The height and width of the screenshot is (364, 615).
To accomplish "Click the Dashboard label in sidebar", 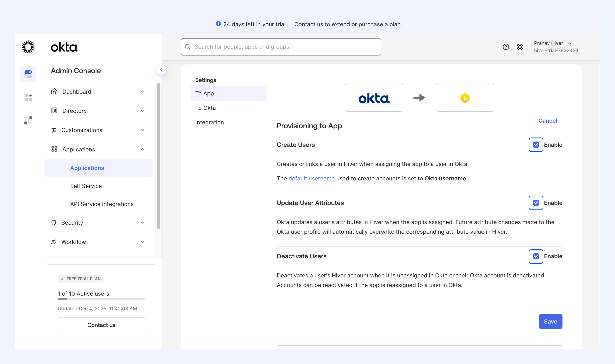I will 77,91.
